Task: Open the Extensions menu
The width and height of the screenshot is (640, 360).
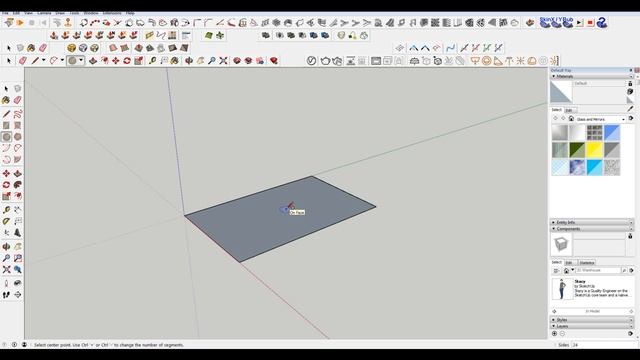Action: click(112, 13)
